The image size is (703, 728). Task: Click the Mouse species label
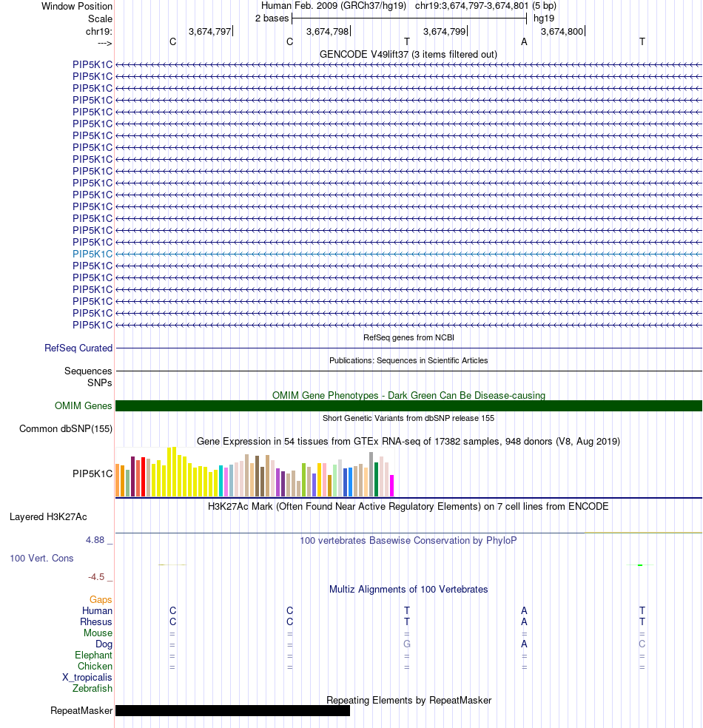[98, 633]
